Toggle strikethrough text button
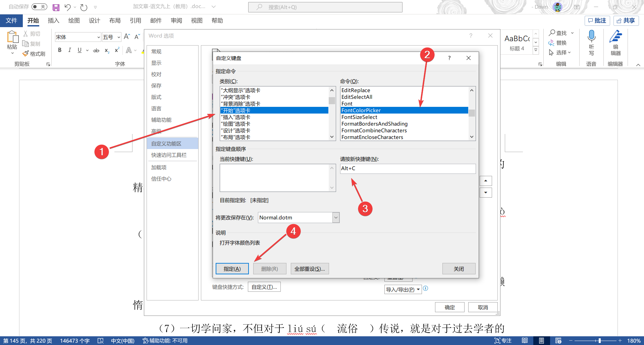 [x=96, y=50]
